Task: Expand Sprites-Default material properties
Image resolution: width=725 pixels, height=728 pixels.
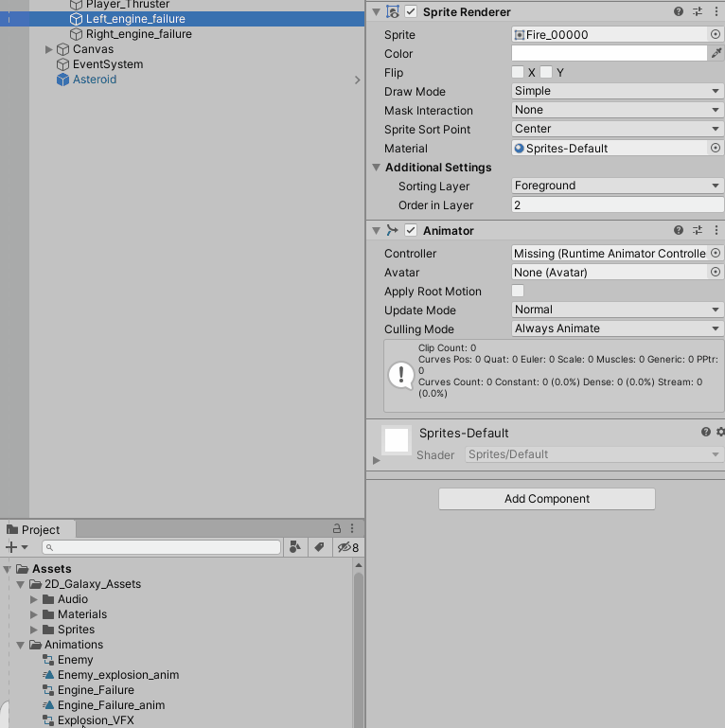Action: click(x=377, y=460)
